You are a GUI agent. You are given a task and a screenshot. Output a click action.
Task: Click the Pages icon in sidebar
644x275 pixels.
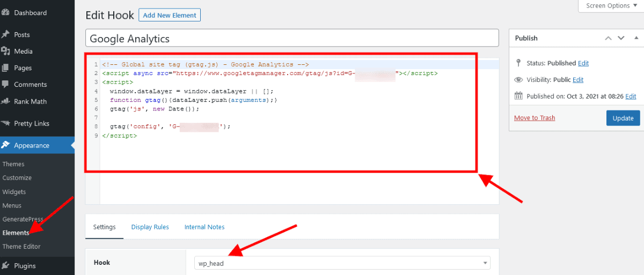pyautogui.click(x=6, y=68)
